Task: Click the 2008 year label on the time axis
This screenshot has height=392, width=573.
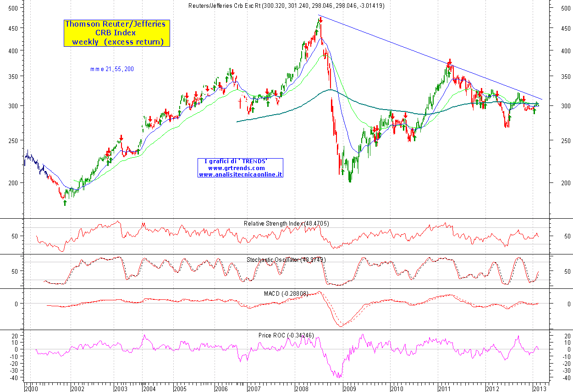Action: tap(302, 388)
